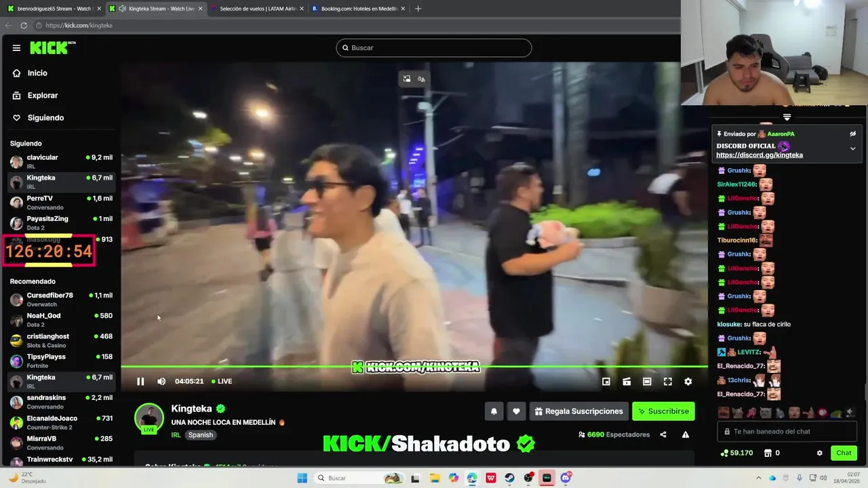Click the IRL category link under title
Image resolution: width=868 pixels, height=488 pixels.
176,435
